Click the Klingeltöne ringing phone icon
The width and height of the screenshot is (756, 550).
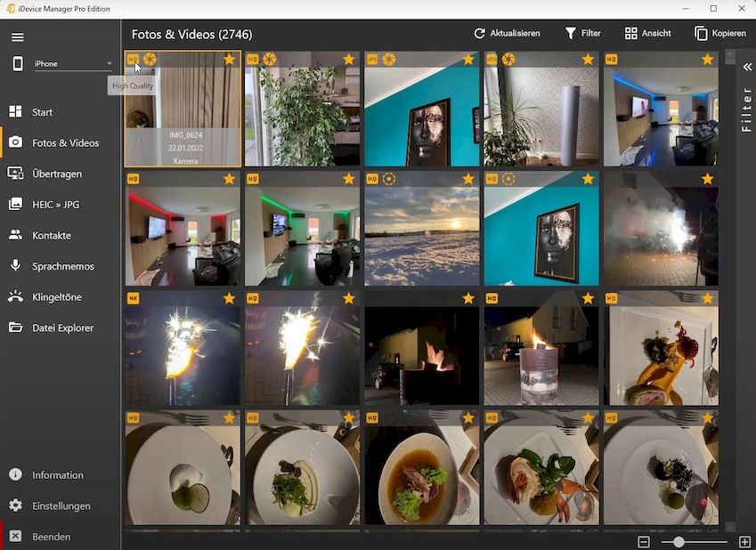click(15, 296)
